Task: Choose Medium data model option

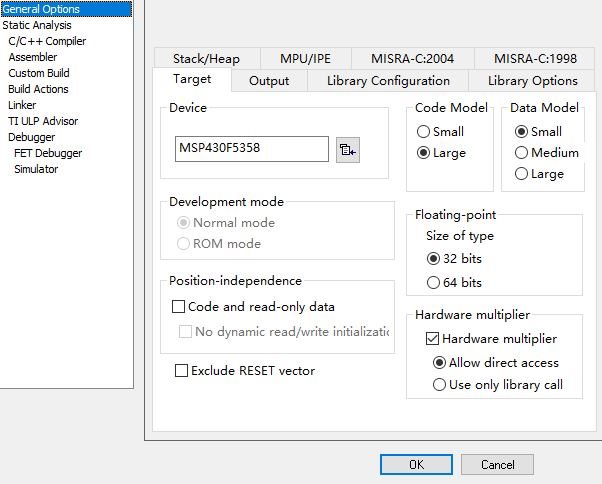Action: click(x=521, y=153)
